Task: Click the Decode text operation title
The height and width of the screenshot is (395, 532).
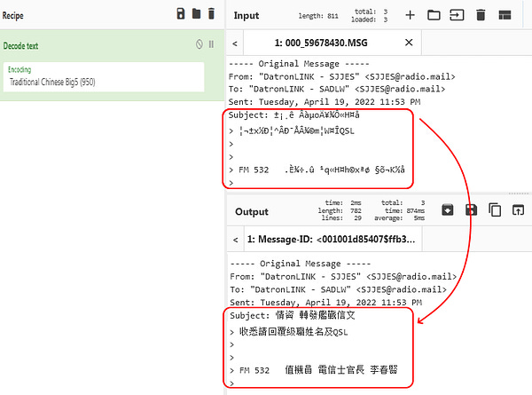Action: 20,46
